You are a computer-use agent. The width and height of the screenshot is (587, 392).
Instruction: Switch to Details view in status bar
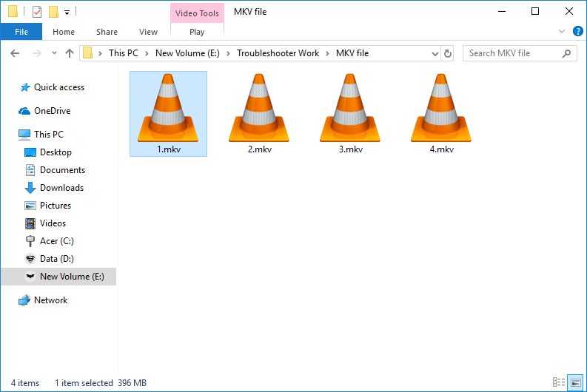click(x=559, y=382)
